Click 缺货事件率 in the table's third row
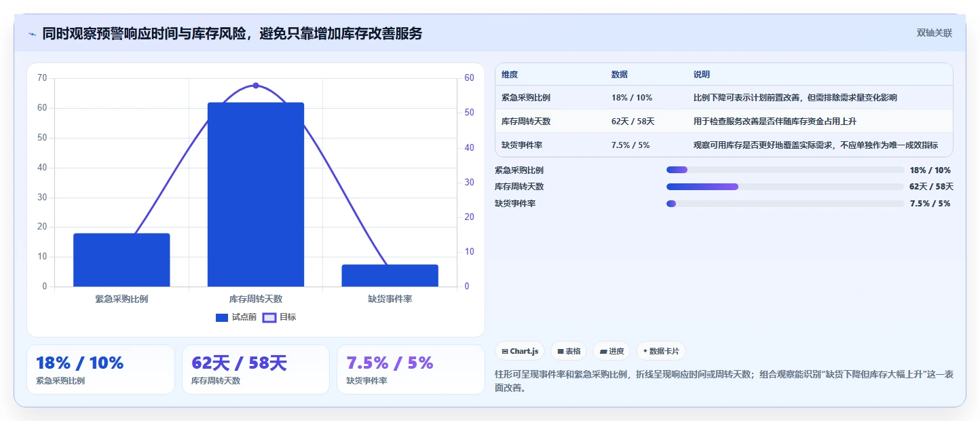 click(522, 145)
